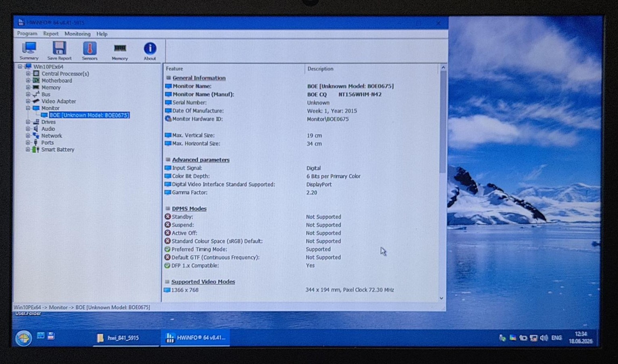The image size is (618, 364).
Task: Click the Standby not-supported icon
Action: [167, 216]
